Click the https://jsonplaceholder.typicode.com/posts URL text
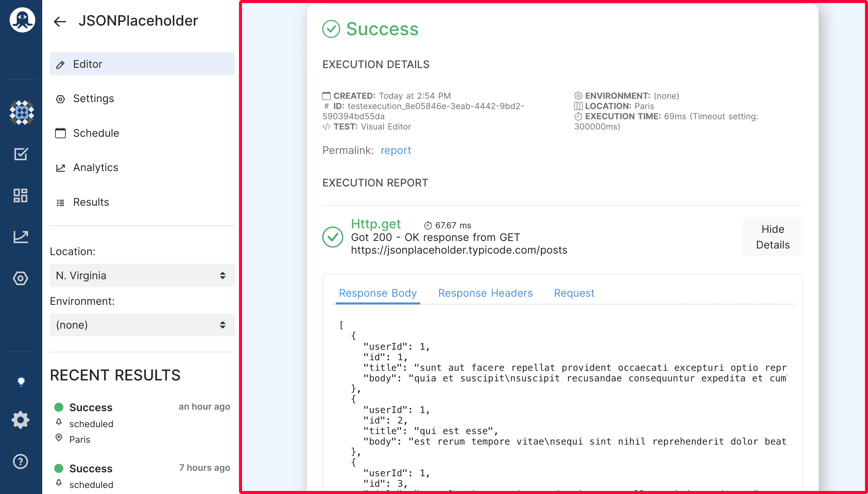The width and height of the screenshot is (868, 494). [459, 250]
